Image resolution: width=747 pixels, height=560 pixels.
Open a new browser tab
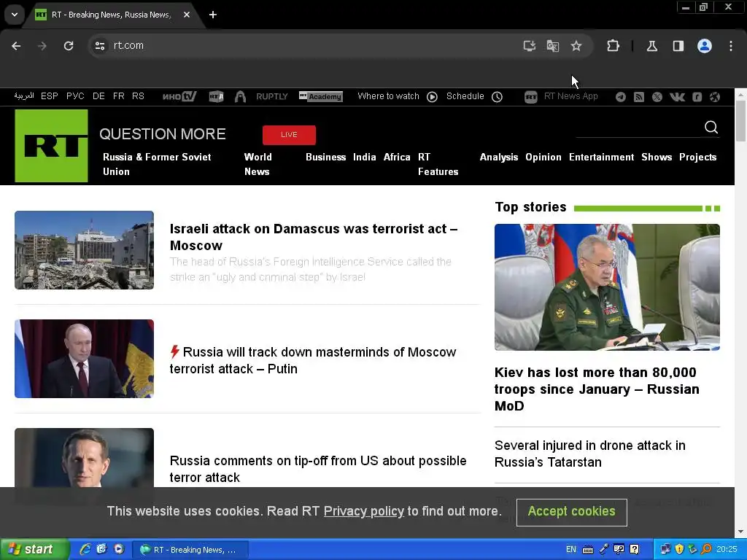[213, 15]
